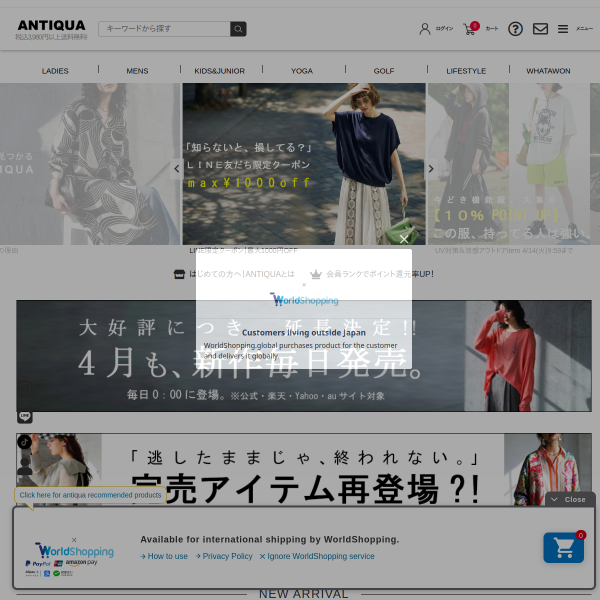This screenshot has width=600, height=600.
Task: Click the NEW ARRIVAL heading
Action: pos(304,594)
